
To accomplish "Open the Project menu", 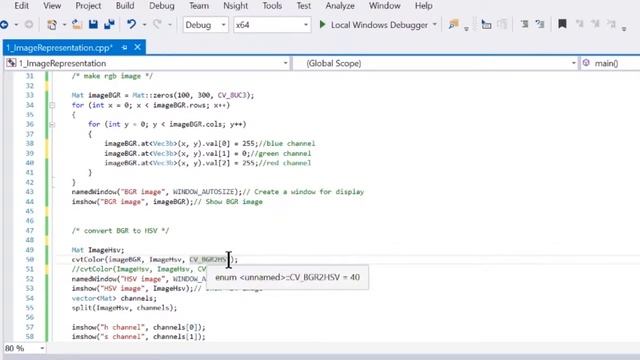I will (88, 6).
